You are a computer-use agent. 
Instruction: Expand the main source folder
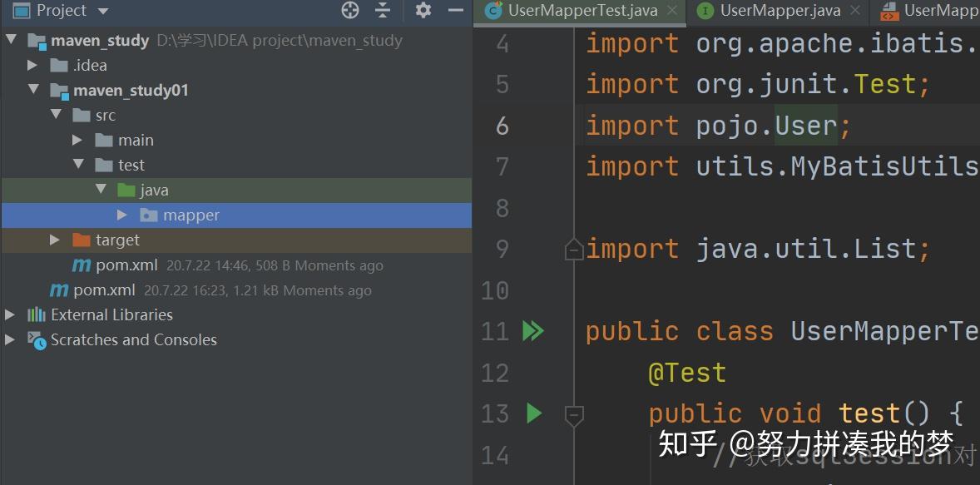coord(76,140)
